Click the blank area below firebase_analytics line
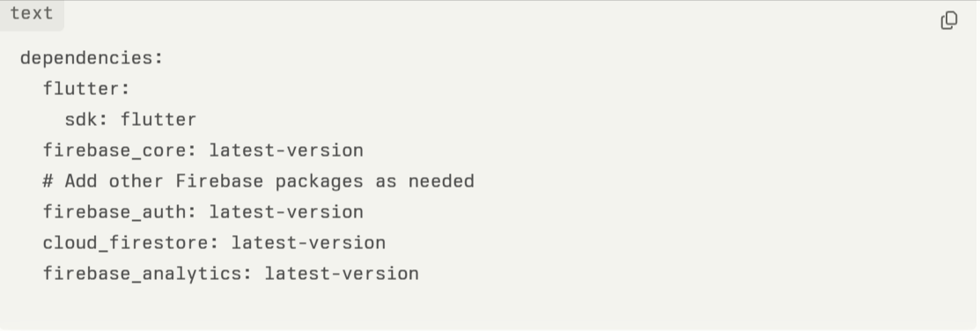This screenshot has width=980, height=331. [x=490, y=306]
